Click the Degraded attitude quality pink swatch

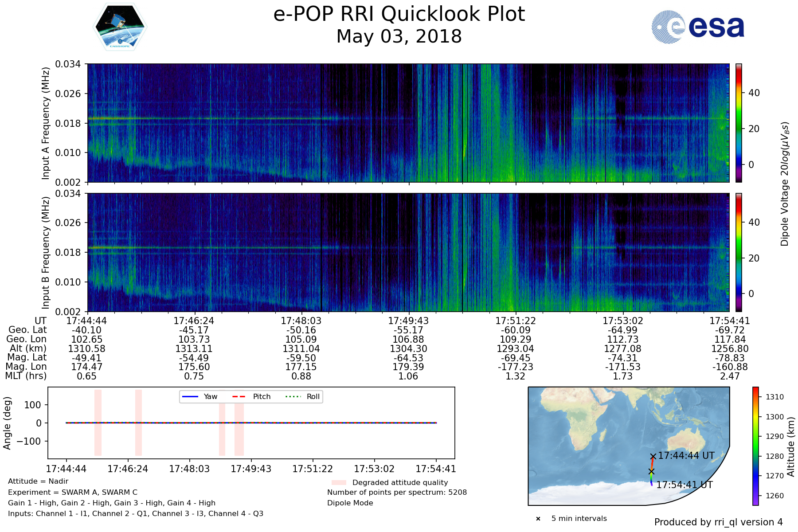coord(339,482)
